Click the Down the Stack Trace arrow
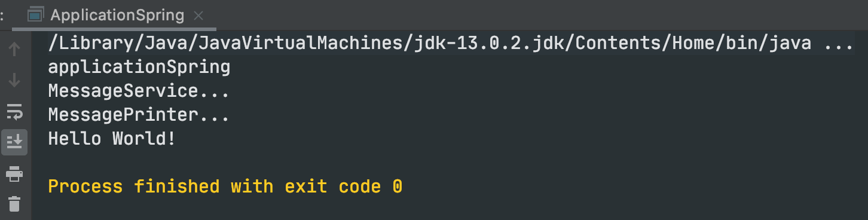Image resolution: width=868 pixels, height=220 pixels. (15, 80)
